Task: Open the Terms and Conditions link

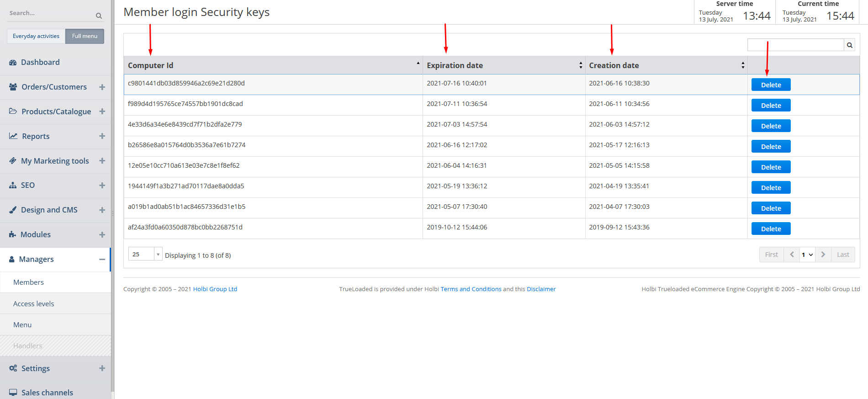Action: pos(471,289)
